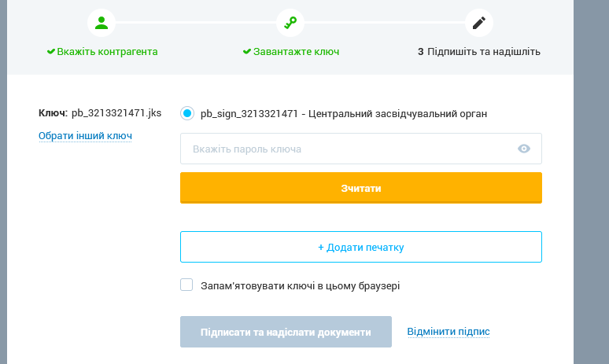Click the orange Зчитати button
Screen dimensions: 609x364
click(x=361, y=188)
